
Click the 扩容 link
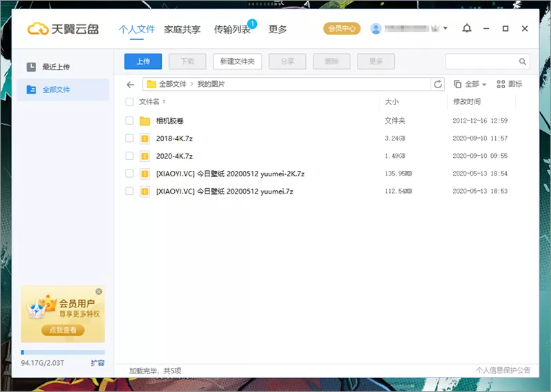(x=98, y=363)
